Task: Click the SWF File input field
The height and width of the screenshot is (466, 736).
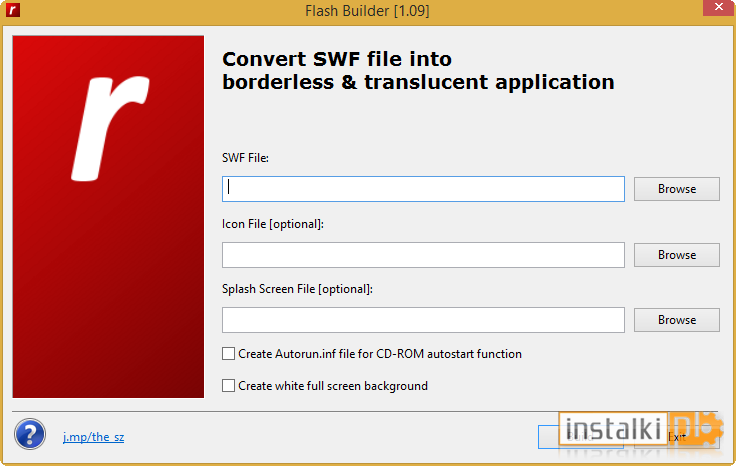Action: pyautogui.click(x=423, y=189)
